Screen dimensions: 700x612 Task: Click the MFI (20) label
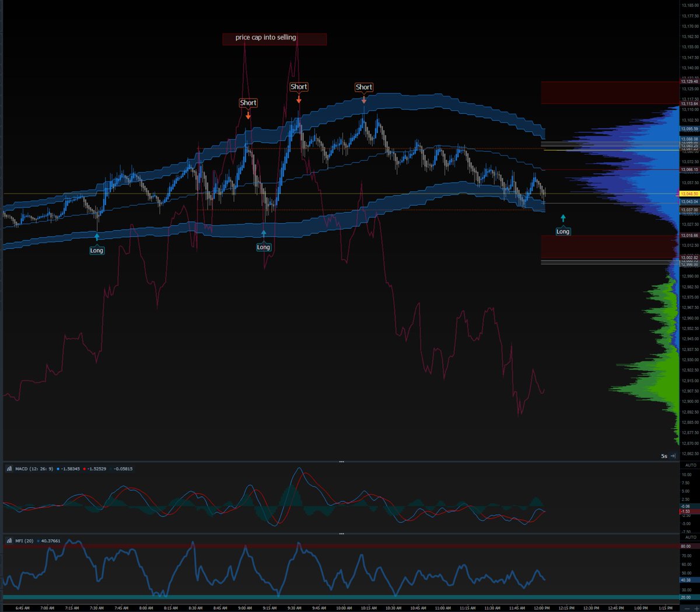[x=24, y=541]
